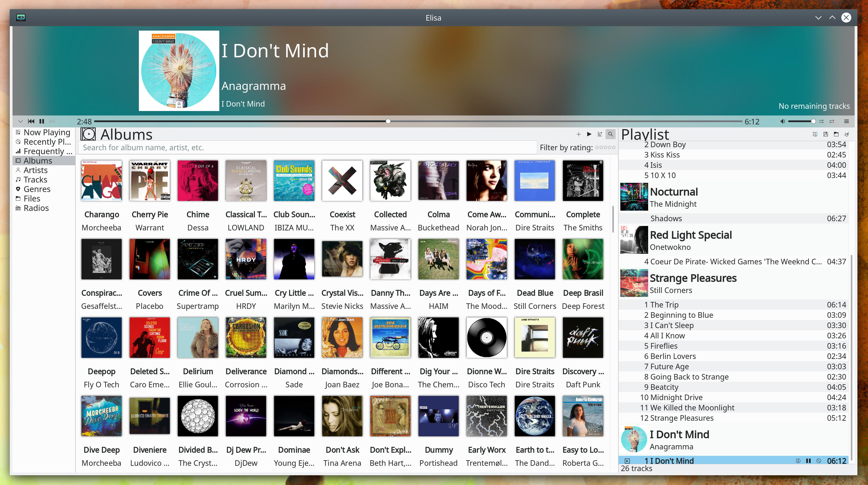
Task: Switch to the Genres view
Action: 37,189
